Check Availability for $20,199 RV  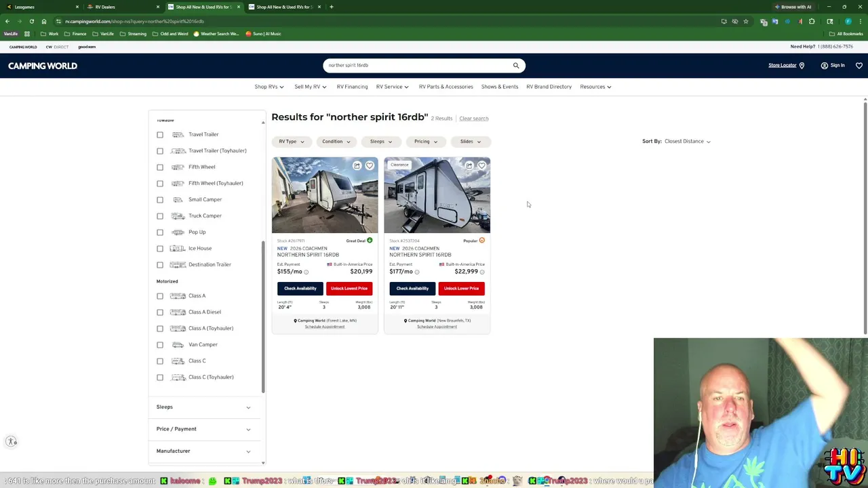(x=300, y=289)
